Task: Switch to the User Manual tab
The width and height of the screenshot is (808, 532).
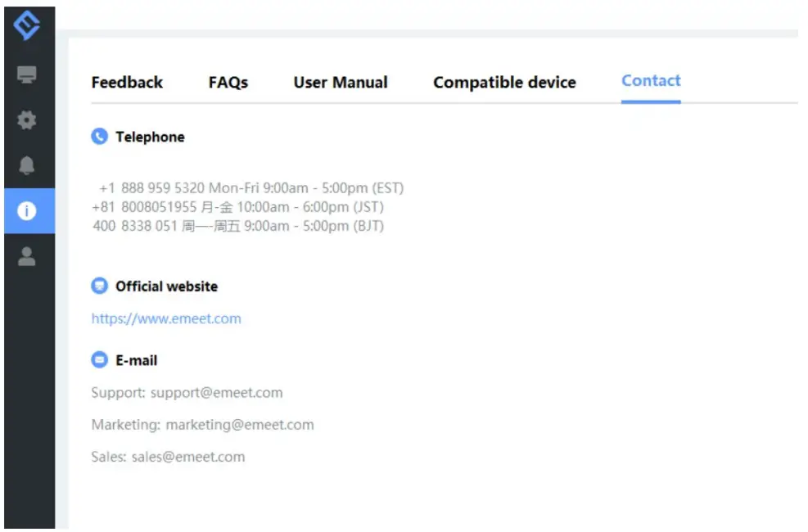Action: pyautogui.click(x=340, y=82)
